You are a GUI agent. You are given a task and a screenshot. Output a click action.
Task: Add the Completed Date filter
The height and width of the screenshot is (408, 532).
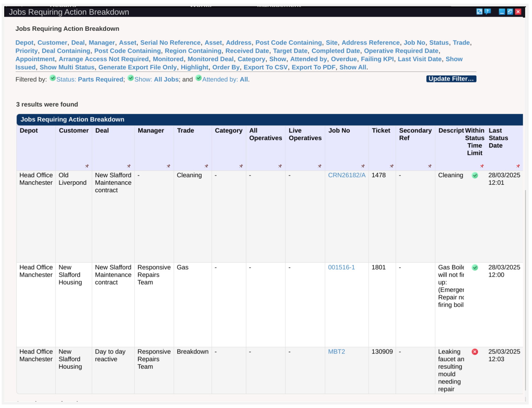336,51
